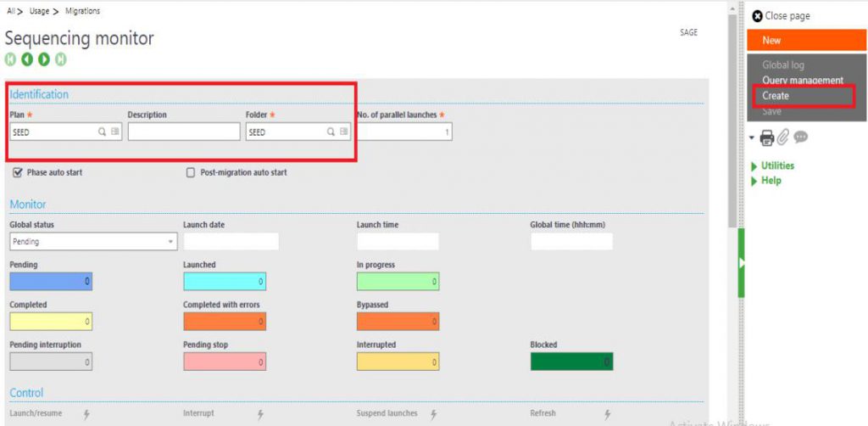868x426 pixels.
Task: Click the next record arrow icon
Action: 44,59
